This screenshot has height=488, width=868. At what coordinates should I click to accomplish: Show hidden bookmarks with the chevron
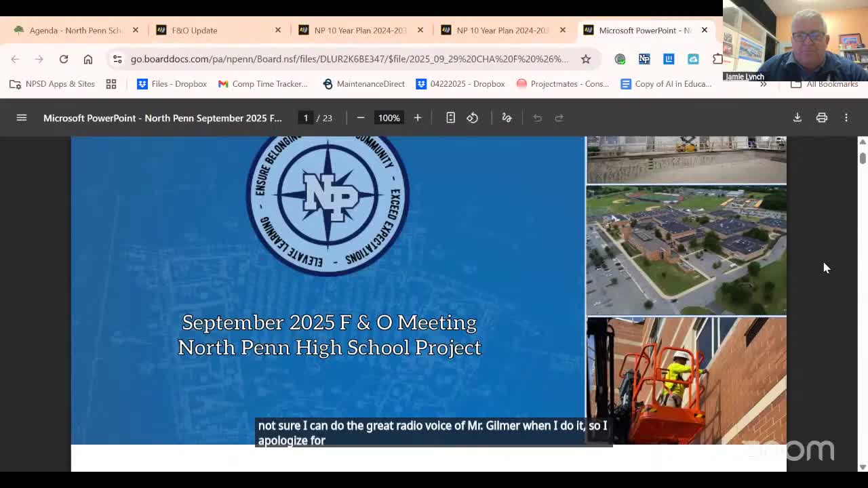pos(764,84)
